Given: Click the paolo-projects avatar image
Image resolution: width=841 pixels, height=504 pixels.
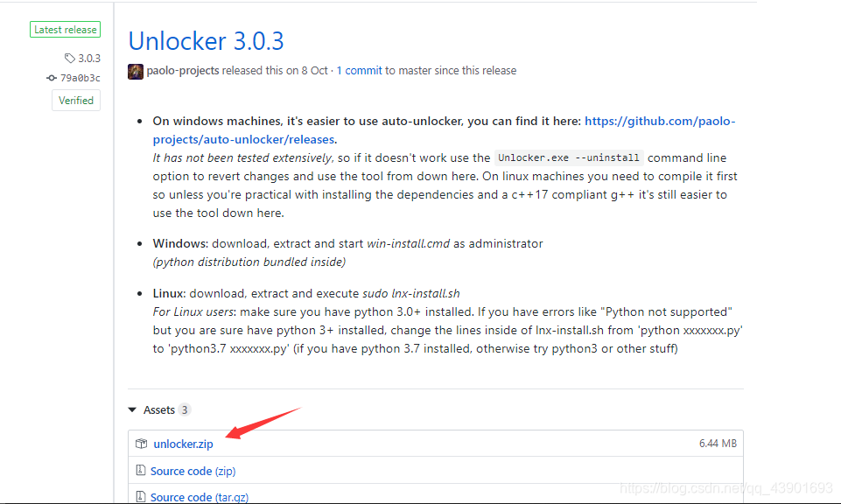Looking at the screenshot, I should coord(135,71).
